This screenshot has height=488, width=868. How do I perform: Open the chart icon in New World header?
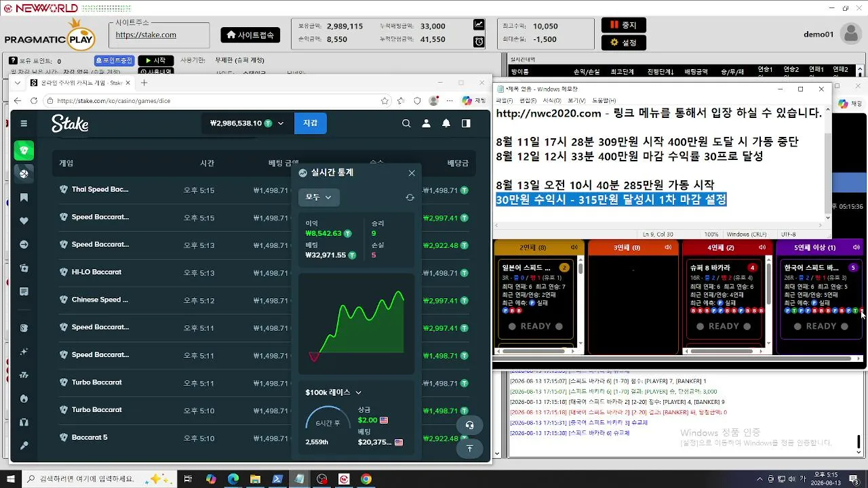click(479, 24)
